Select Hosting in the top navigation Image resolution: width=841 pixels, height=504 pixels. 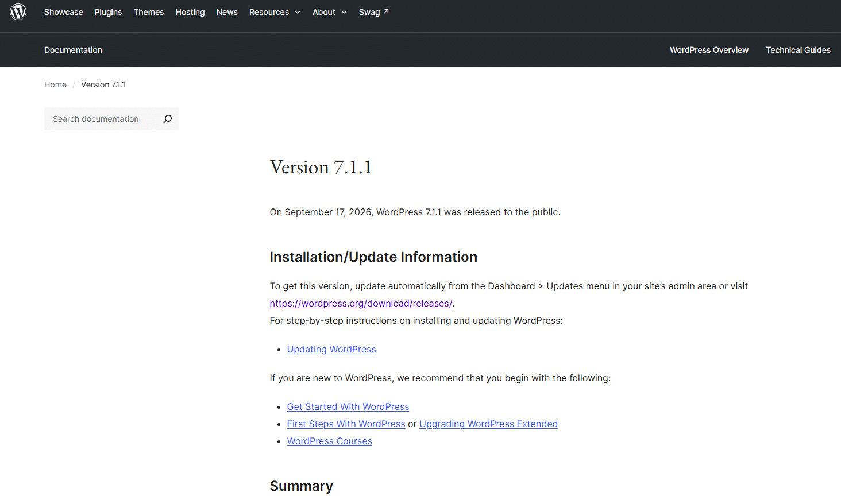point(190,12)
